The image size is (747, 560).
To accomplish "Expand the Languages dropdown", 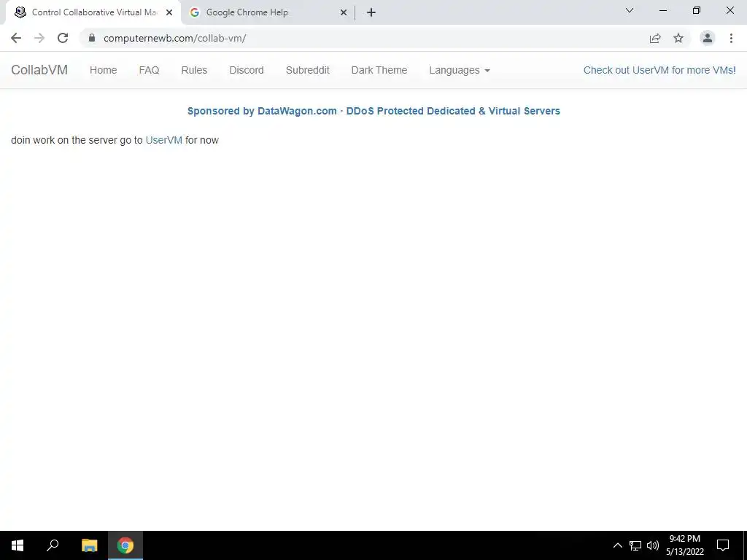I will (x=460, y=70).
